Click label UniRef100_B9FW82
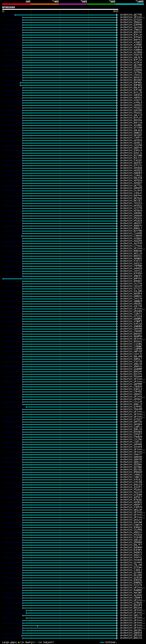The image size is (146, 644). (x=131, y=82)
